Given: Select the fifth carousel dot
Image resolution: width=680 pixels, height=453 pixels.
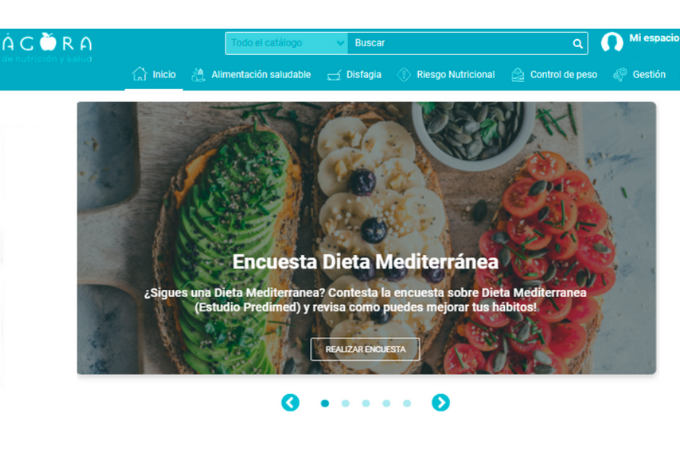Looking at the screenshot, I should coord(407,404).
